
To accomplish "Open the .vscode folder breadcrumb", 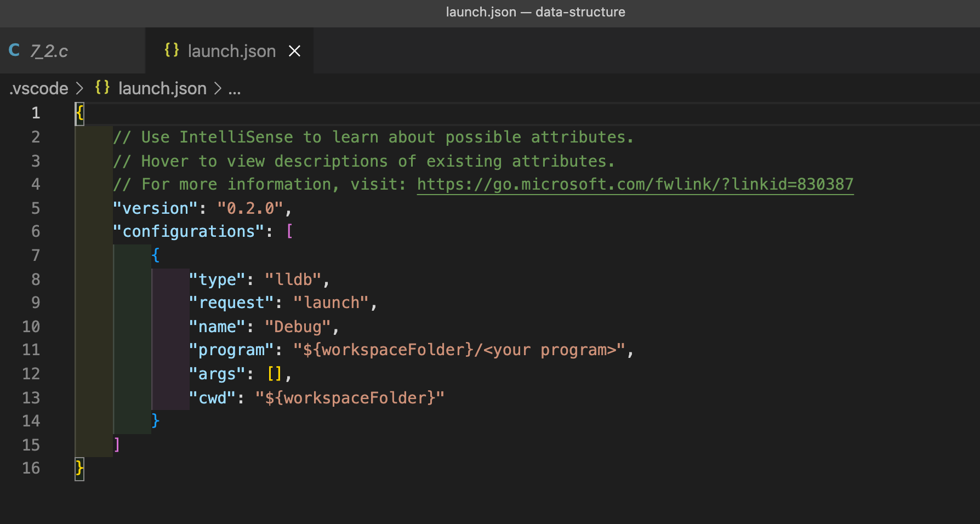I will point(39,88).
